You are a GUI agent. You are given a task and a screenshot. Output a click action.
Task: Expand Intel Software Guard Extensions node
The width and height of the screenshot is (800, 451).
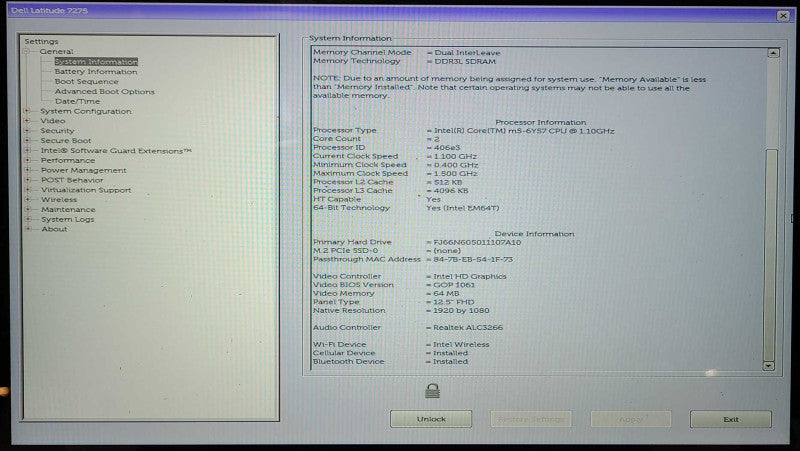tap(27, 151)
